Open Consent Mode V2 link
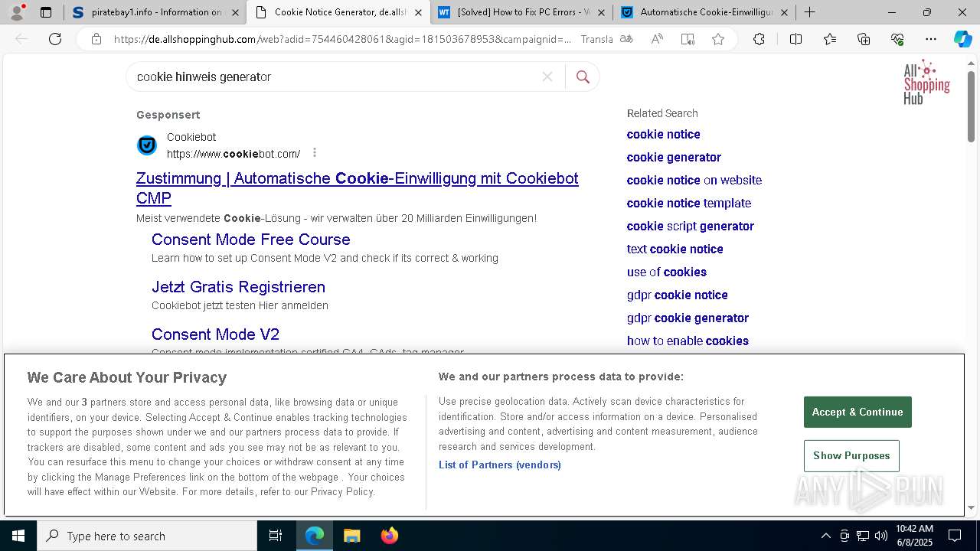This screenshot has width=980, height=551. click(215, 334)
